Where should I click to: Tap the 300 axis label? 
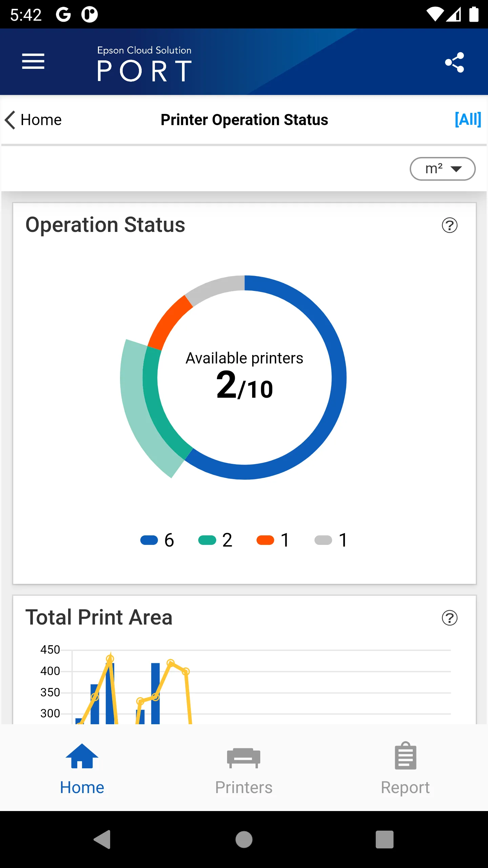50,713
